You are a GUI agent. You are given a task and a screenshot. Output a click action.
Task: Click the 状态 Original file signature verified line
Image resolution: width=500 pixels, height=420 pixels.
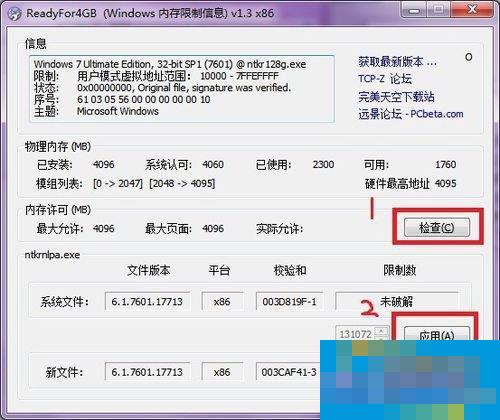[162, 88]
